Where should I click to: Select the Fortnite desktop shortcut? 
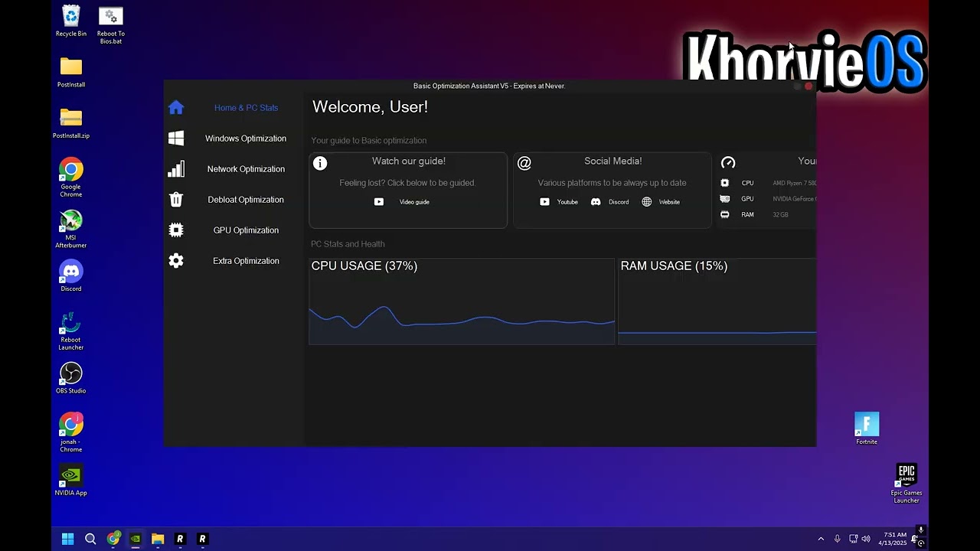(867, 429)
